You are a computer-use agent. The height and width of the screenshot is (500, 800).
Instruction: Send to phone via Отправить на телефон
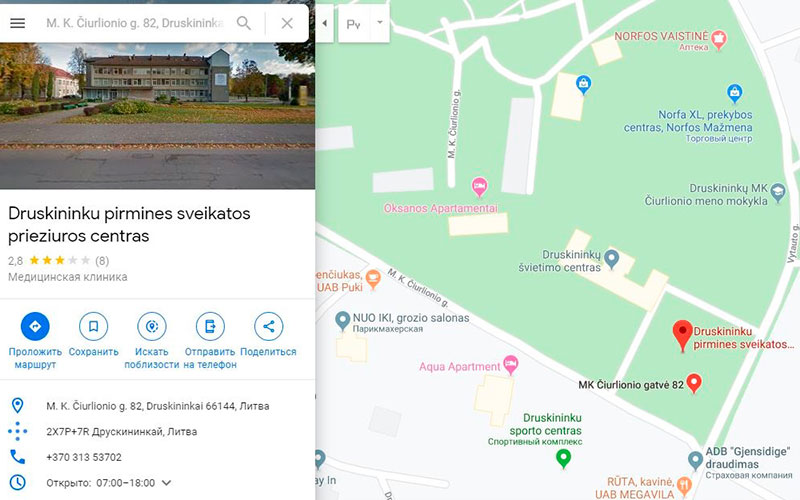coord(210,326)
